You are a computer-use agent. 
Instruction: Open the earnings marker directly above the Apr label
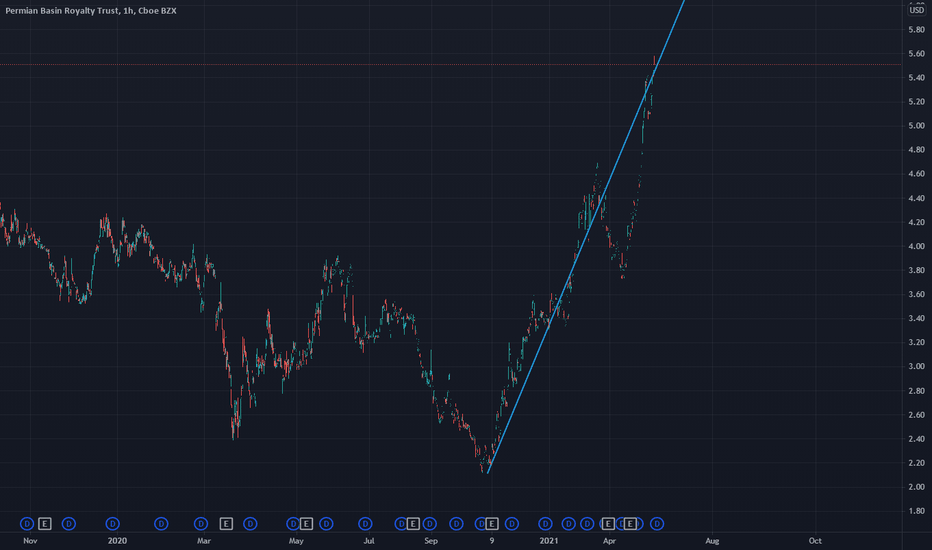(607, 524)
